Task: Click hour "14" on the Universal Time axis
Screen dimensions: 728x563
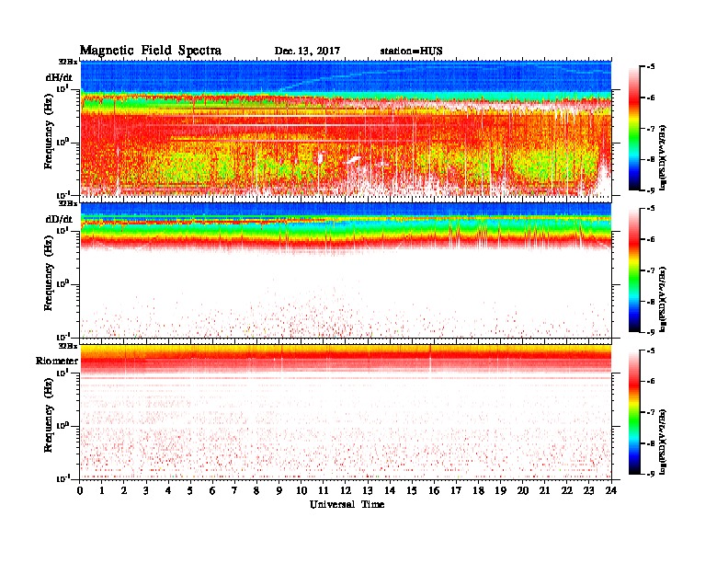Action: tap(390, 490)
